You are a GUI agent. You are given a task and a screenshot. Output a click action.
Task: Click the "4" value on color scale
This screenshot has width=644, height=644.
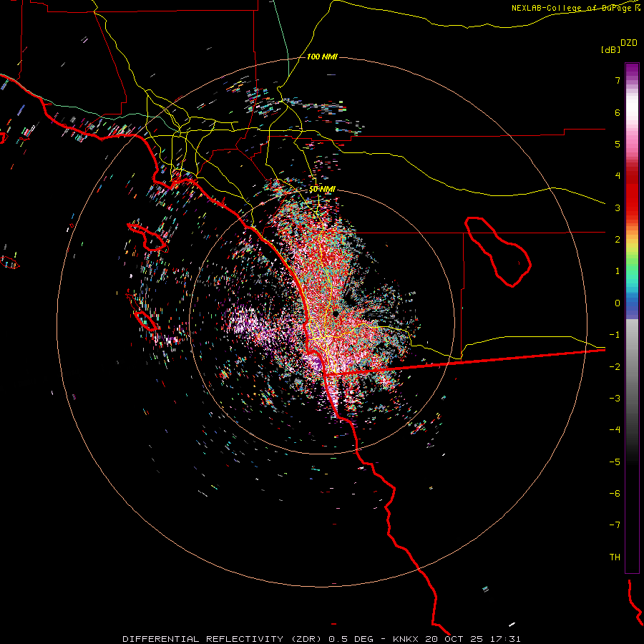click(x=618, y=176)
